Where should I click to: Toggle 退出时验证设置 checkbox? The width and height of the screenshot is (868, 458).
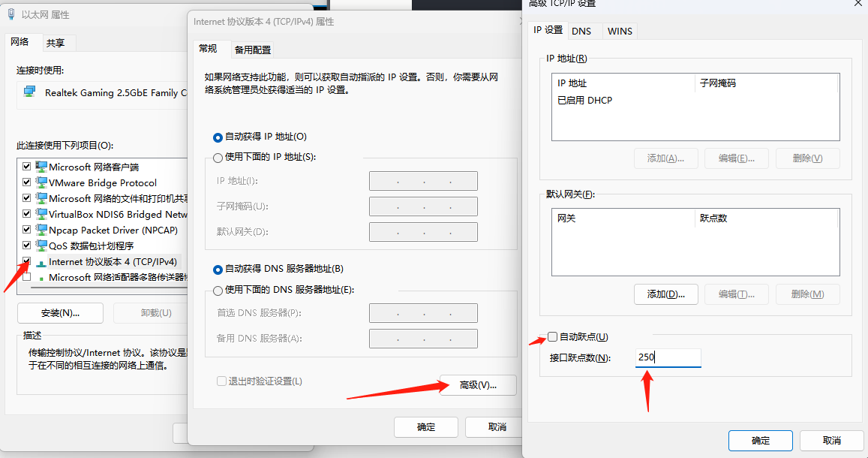click(221, 381)
